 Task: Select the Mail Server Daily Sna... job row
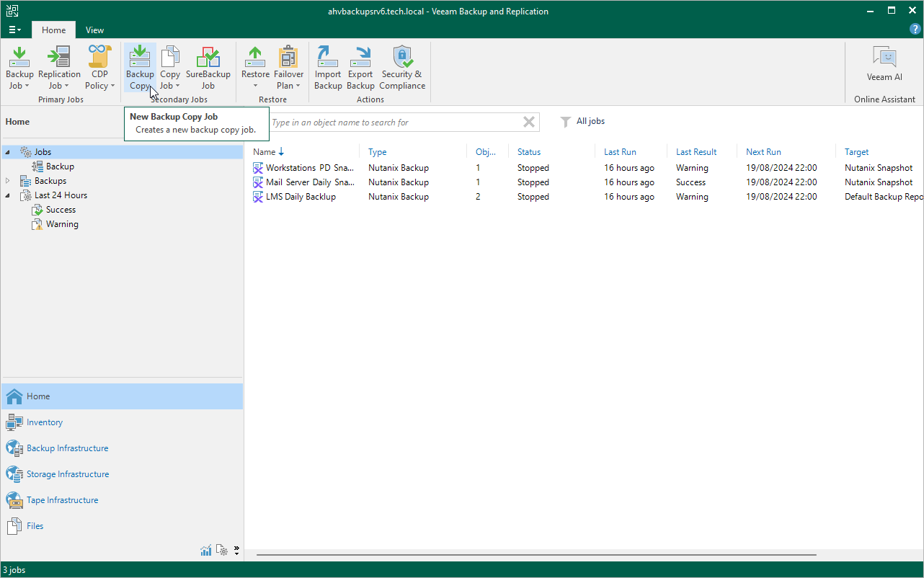tap(585, 182)
